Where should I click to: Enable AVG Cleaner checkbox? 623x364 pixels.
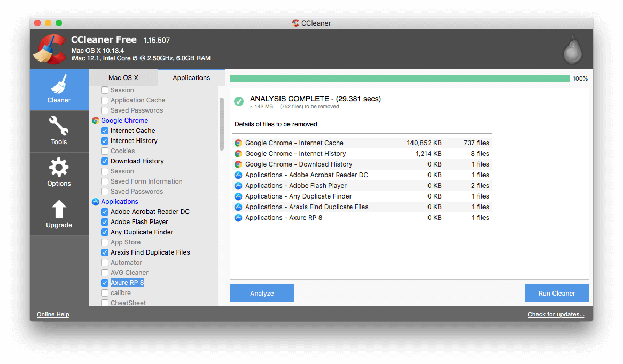tap(105, 273)
